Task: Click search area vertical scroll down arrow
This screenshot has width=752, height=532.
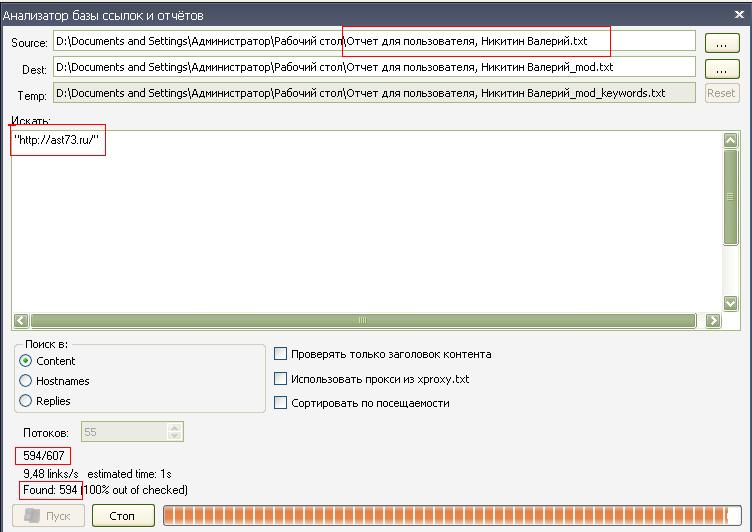Action: 730,303
